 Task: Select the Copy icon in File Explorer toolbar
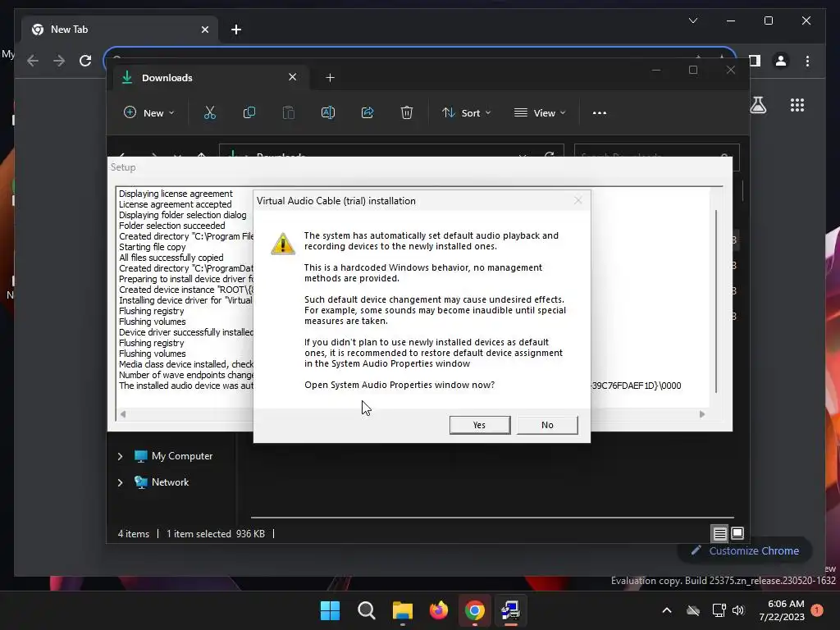[249, 112]
